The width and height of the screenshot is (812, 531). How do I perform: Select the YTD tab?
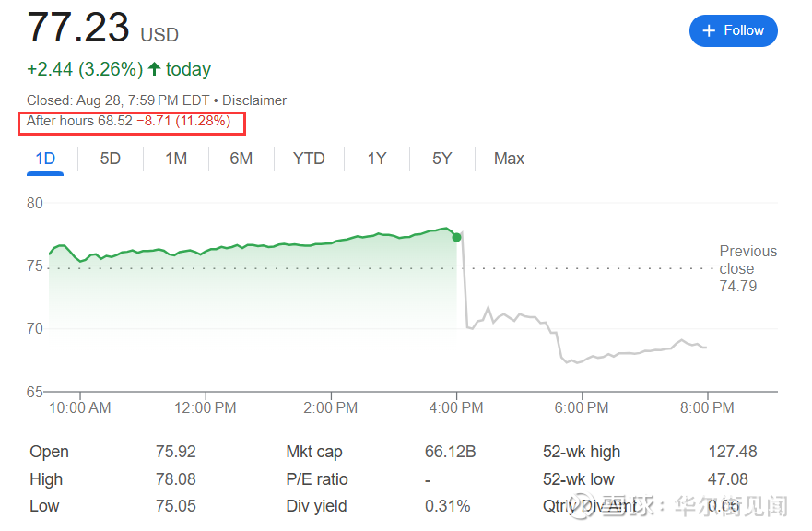coord(309,159)
